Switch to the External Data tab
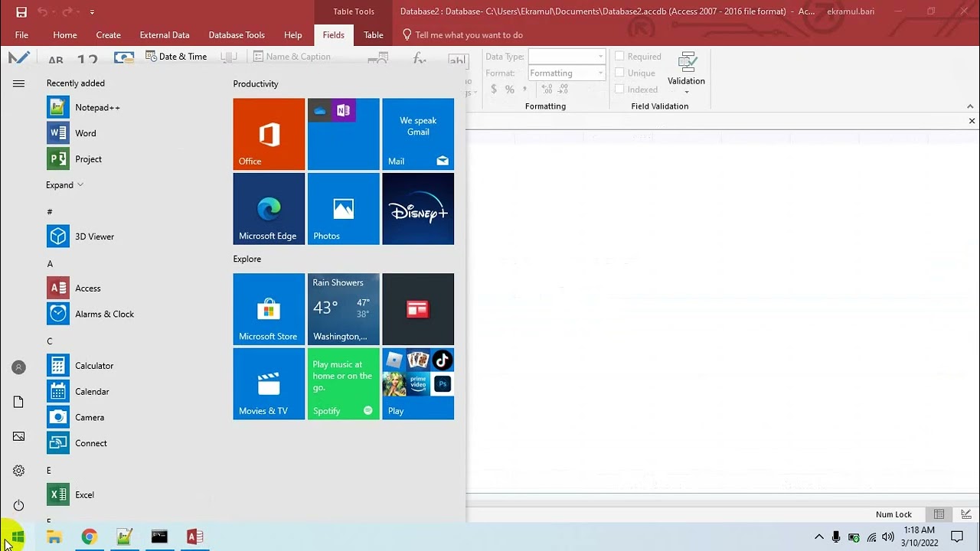This screenshot has height=551, width=980. (165, 35)
